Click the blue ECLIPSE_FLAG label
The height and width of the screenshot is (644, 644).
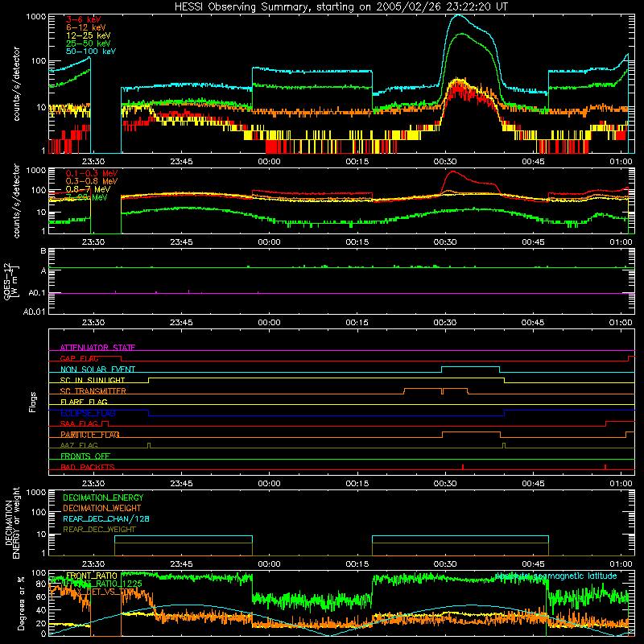tap(88, 413)
